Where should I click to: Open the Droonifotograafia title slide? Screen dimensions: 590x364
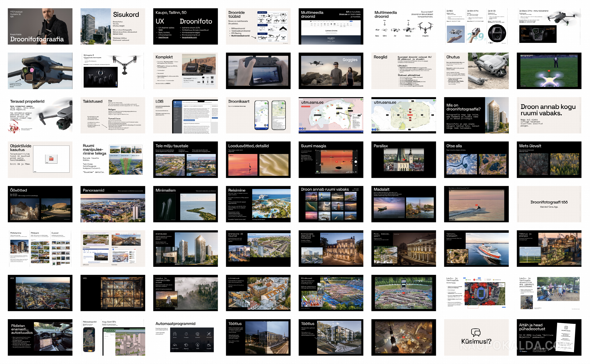pos(40,26)
